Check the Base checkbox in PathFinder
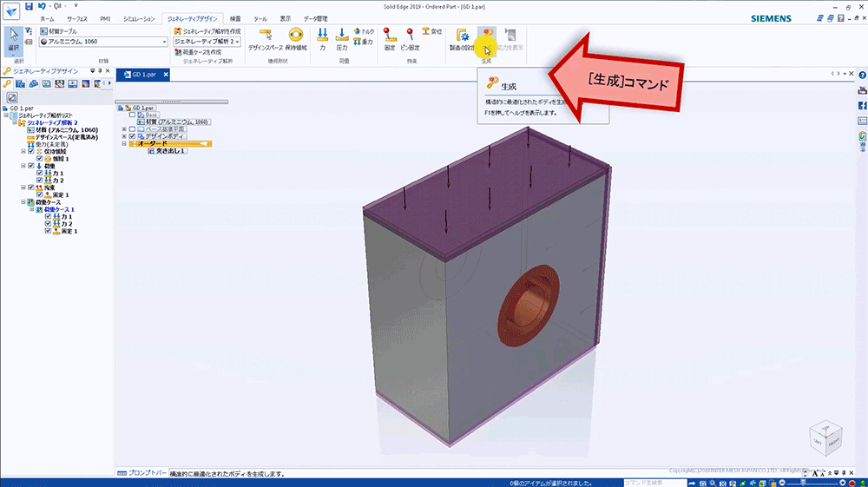This screenshot has height=487, width=868. pos(132,115)
